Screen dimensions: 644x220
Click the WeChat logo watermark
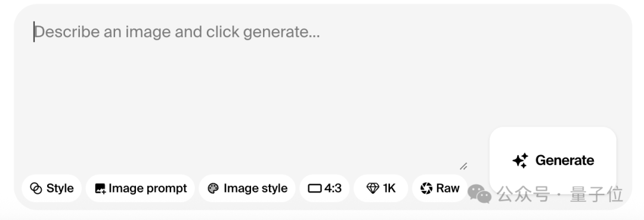(479, 193)
